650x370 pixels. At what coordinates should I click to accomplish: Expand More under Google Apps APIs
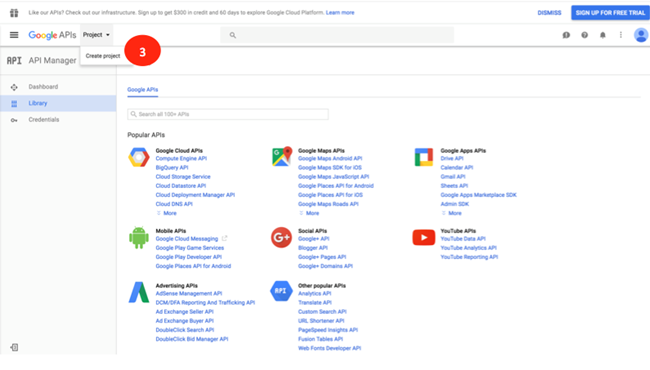coord(451,213)
